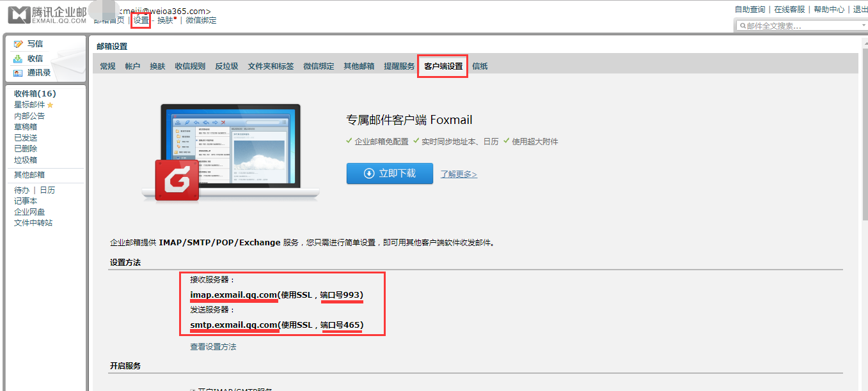Click 其他邮箱 in the sidebar
Screen dimensions: 868x391
point(29,175)
